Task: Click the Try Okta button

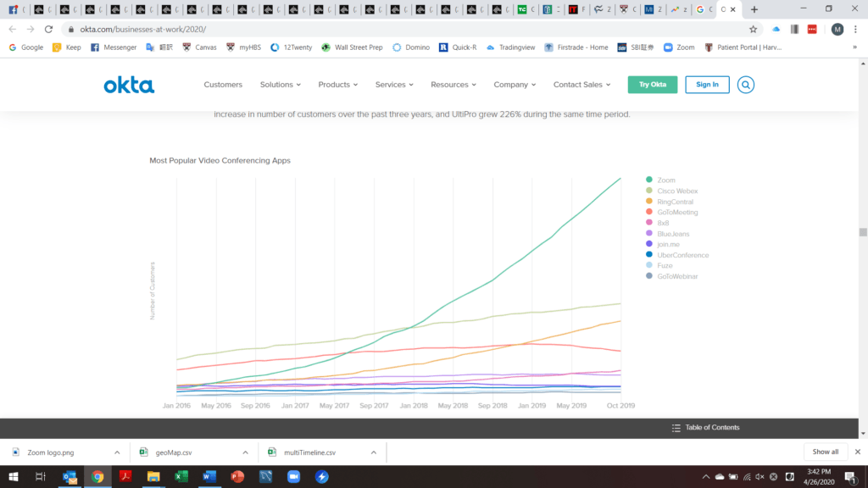Action: coord(652,85)
